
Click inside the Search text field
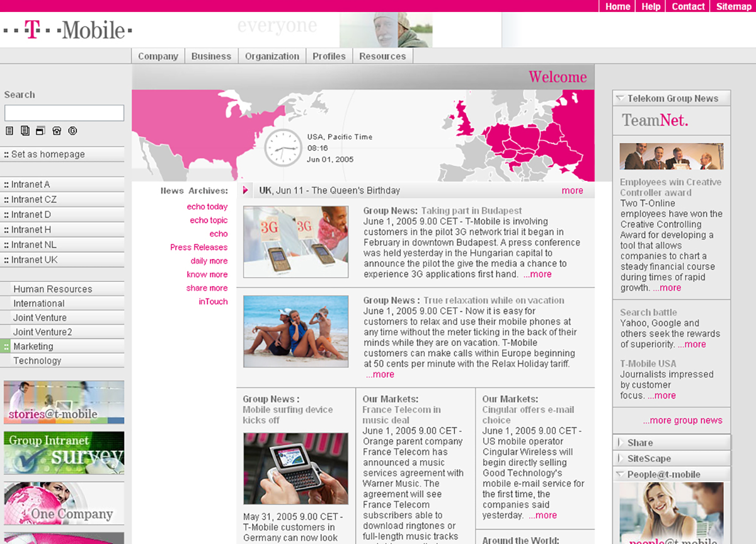pos(64,113)
